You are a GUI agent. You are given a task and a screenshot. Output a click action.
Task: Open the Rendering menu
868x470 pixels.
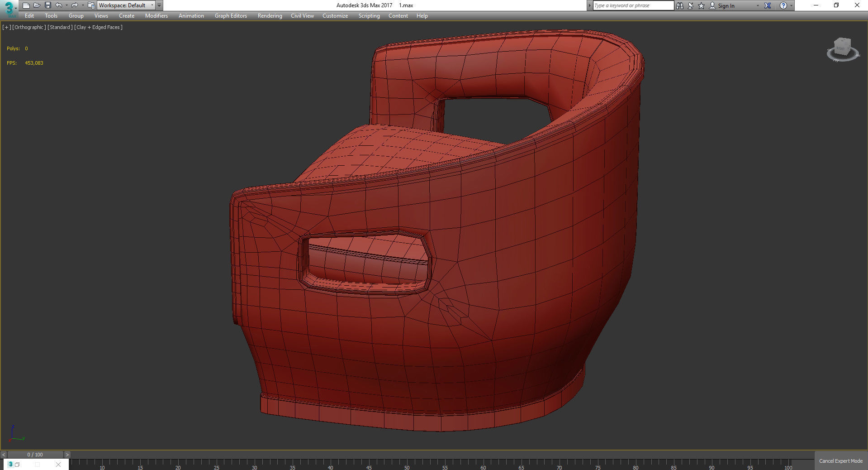(x=270, y=16)
